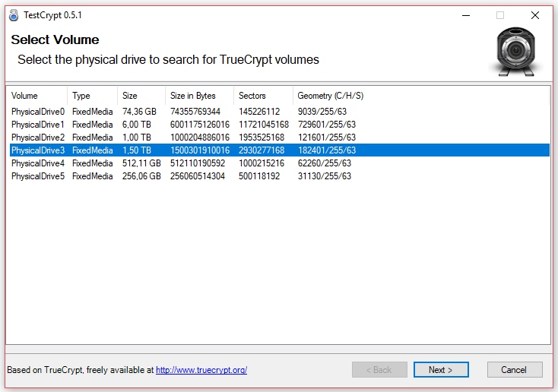558x392 pixels.
Task: Sort by the Type column header
Action: pyautogui.click(x=92, y=96)
